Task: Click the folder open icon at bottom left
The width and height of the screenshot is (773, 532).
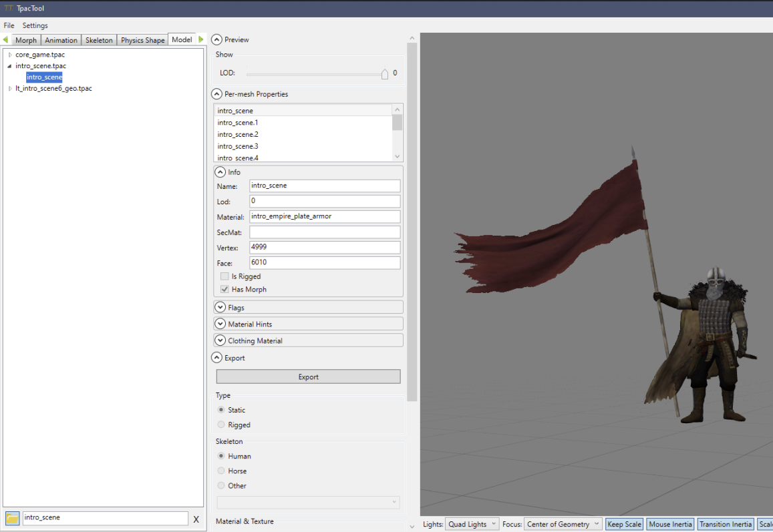Action: (x=12, y=518)
